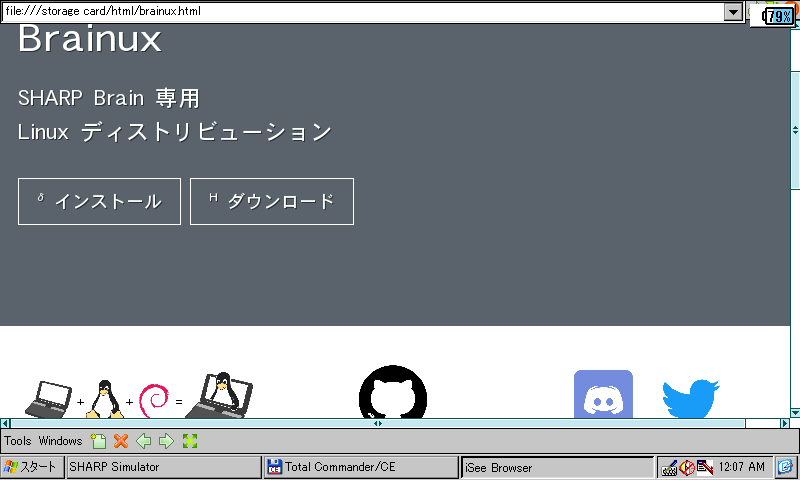Image resolution: width=800 pixels, height=480 pixels.
Task: Open the スタート start menu
Action: coord(32,467)
